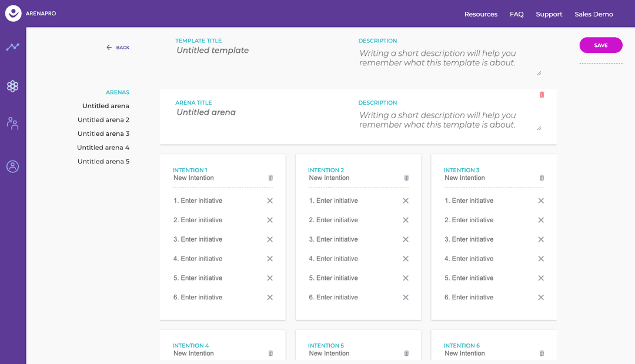Click the trash icon for Intention 1

click(x=270, y=178)
